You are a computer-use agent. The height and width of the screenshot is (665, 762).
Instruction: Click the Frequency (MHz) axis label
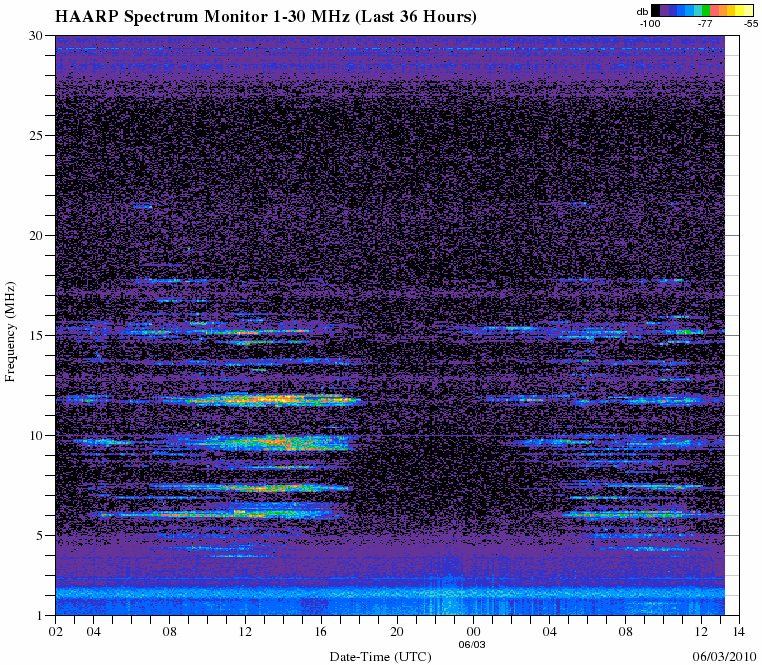coord(10,332)
